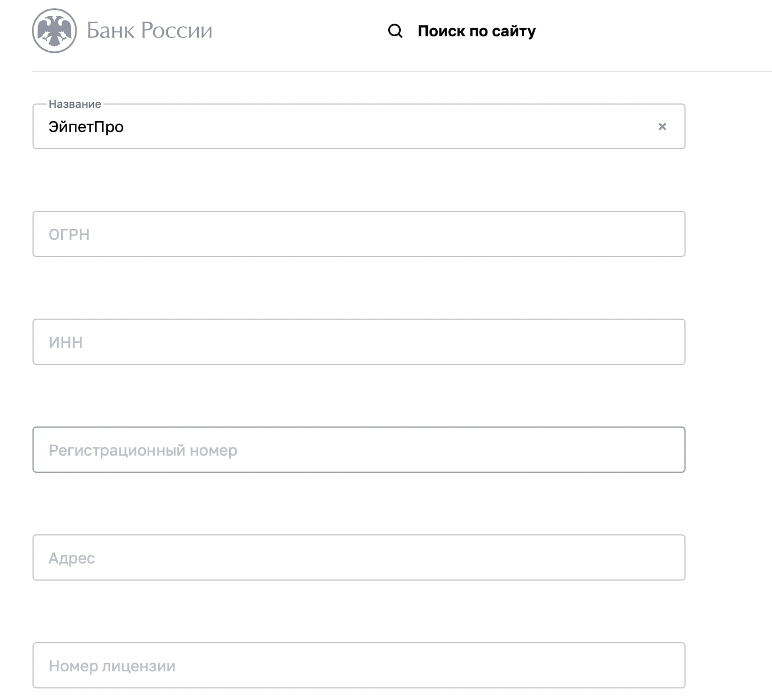This screenshot has height=700, width=772.
Task: Click the ЭйпетПро text in name field
Action: [86, 127]
